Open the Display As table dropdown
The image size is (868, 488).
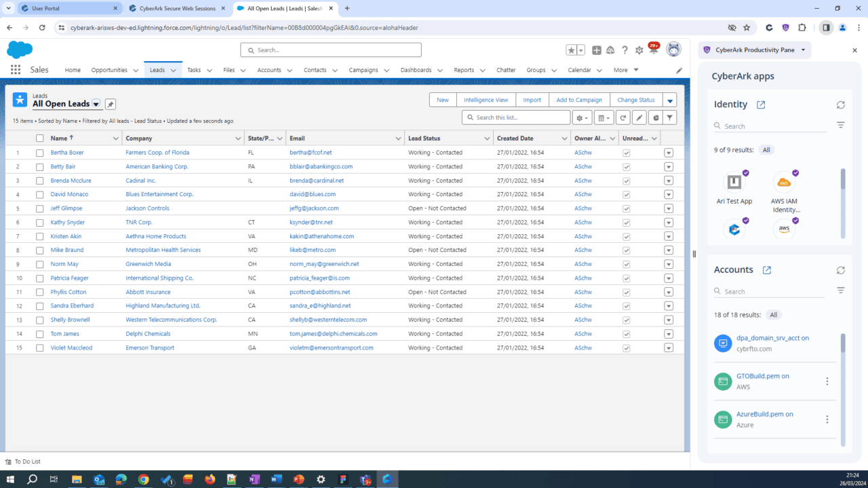click(x=602, y=117)
